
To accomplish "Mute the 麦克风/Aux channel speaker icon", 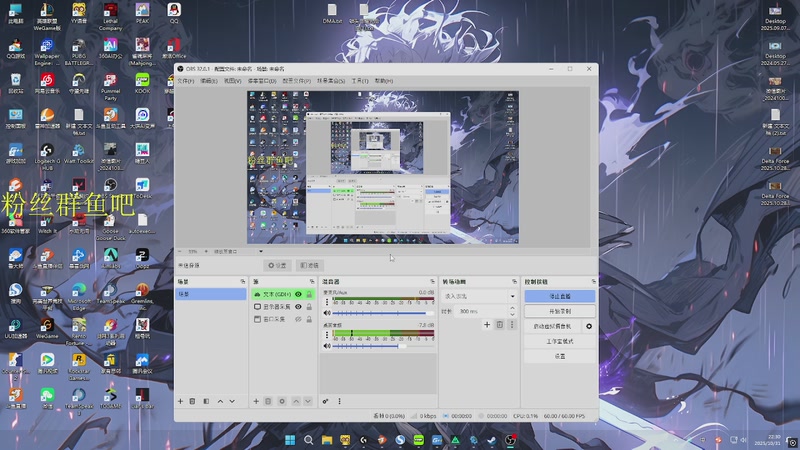I will tap(327, 313).
